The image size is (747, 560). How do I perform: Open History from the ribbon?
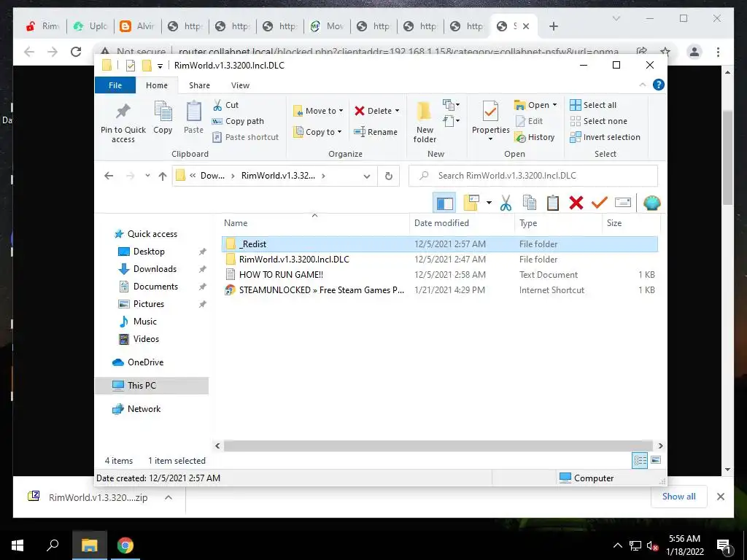535,137
